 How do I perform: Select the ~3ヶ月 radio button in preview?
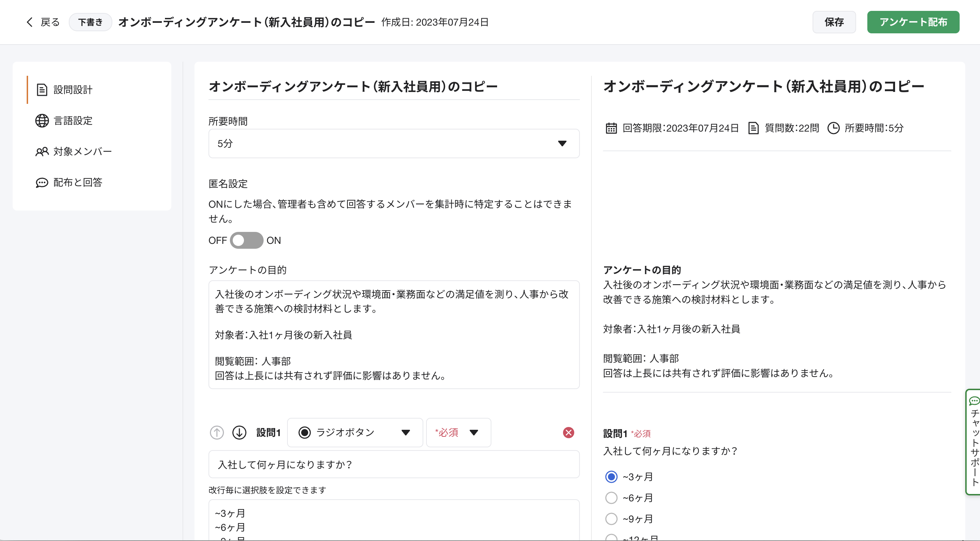click(611, 476)
